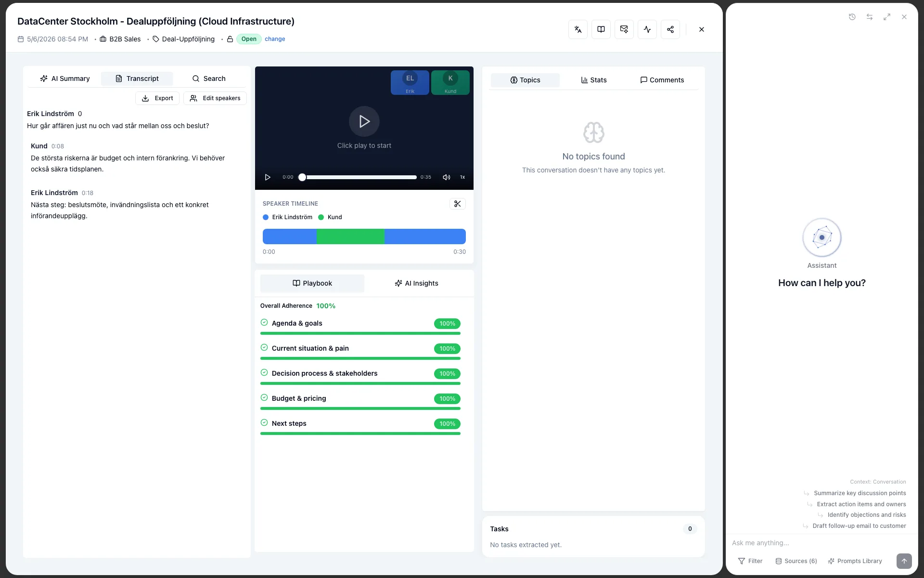Image resolution: width=924 pixels, height=578 pixels.
Task: Start the recording with large play button
Action: coord(364,121)
